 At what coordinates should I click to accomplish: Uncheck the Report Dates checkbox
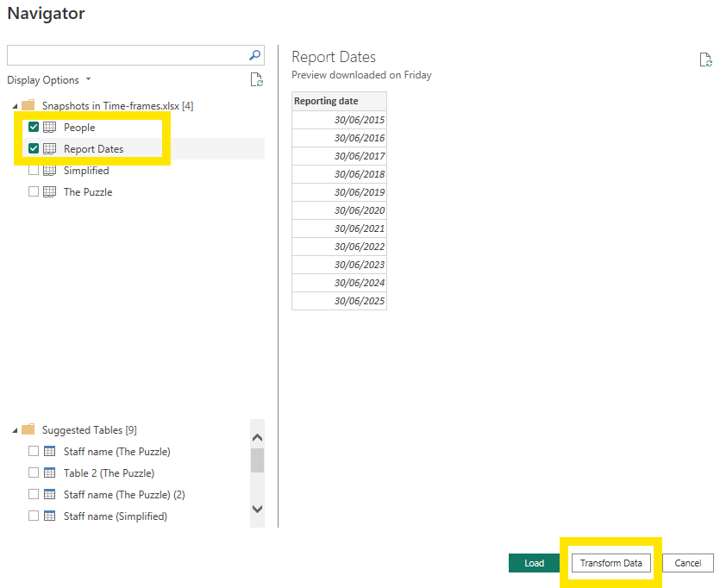point(34,149)
